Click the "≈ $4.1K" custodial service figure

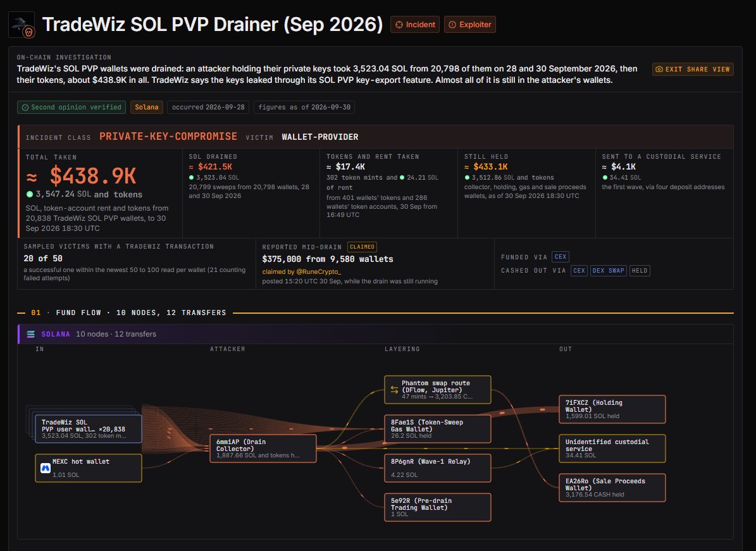coord(619,167)
